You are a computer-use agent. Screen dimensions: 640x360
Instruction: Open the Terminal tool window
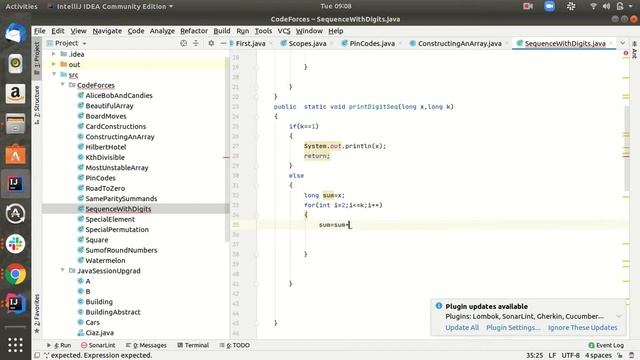pyautogui.click(x=193, y=345)
